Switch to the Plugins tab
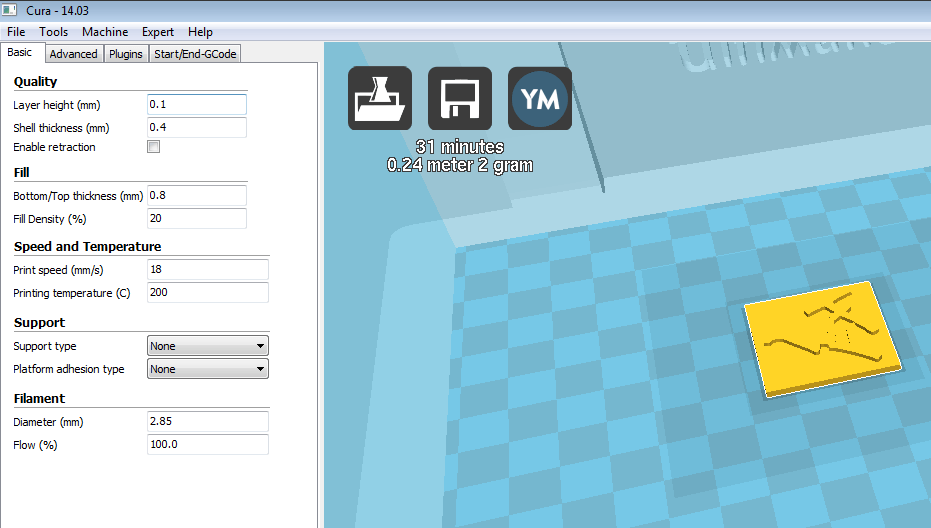The width and height of the screenshot is (931, 528). 126,54
